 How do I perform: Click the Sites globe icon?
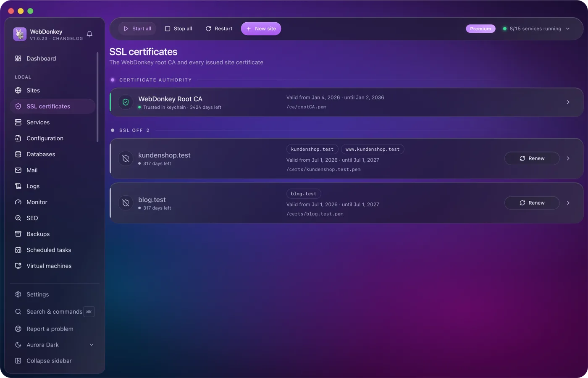pos(18,90)
